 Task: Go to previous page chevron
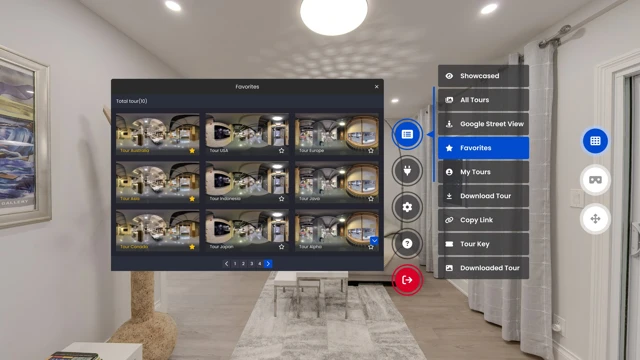click(x=227, y=264)
